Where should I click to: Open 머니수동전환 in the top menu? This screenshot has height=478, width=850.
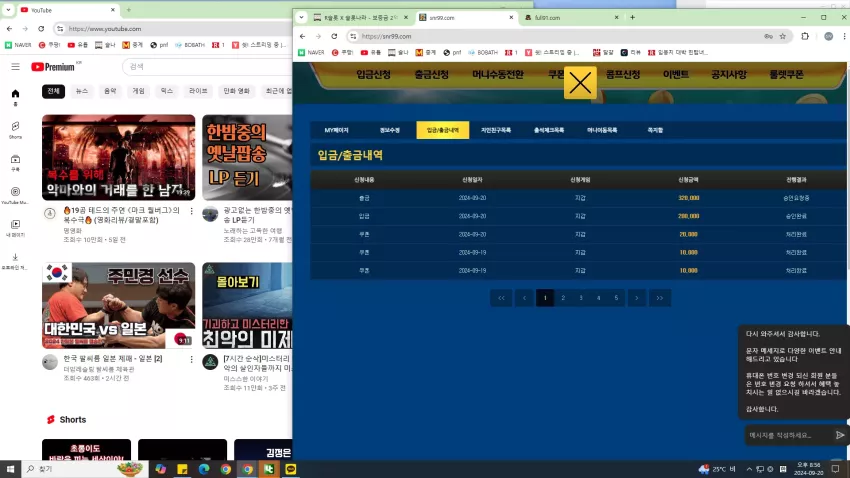tap(498, 74)
